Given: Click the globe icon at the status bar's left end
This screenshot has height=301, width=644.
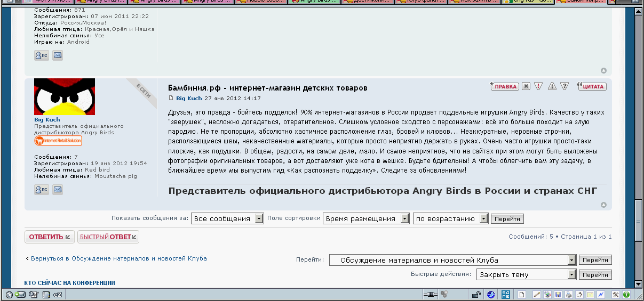Looking at the screenshot, I should (9, 295).
